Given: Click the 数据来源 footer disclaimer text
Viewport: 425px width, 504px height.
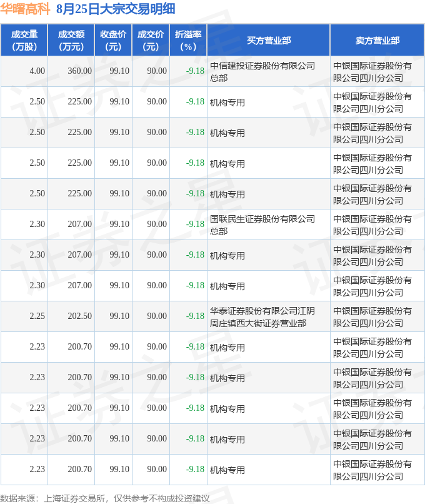Looking at the screenshot, I should pos(105,498).
